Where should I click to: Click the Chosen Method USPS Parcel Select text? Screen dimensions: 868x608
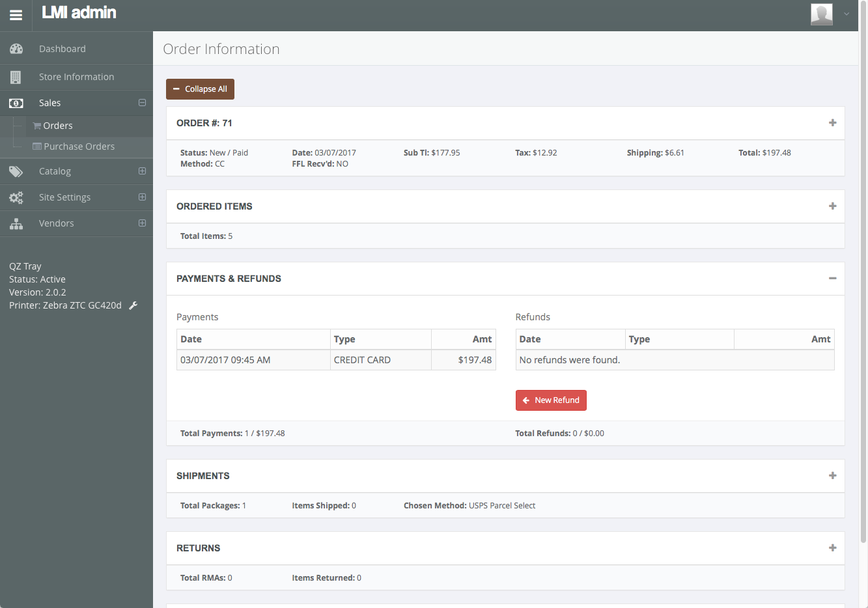point(469,506)
